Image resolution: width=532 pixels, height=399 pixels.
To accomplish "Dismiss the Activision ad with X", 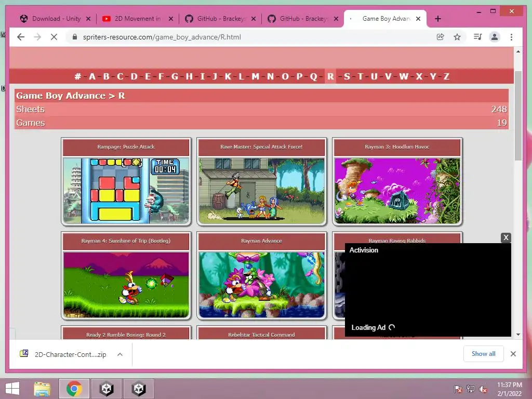I will (506, 237).
